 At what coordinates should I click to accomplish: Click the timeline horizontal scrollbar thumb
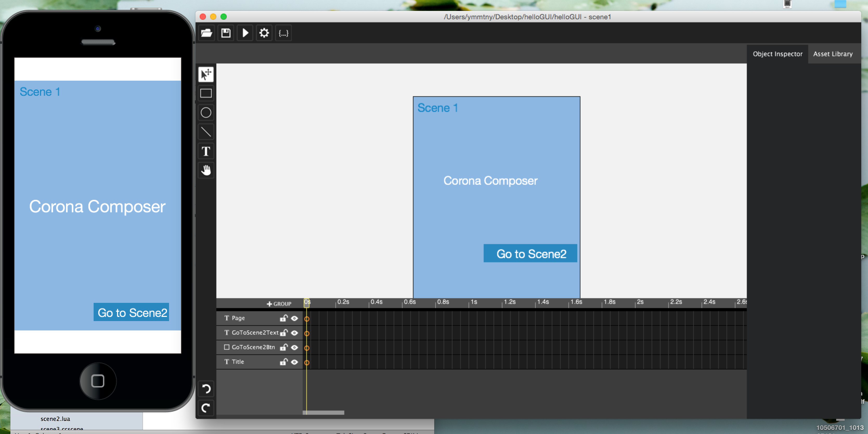coord(323,412)
